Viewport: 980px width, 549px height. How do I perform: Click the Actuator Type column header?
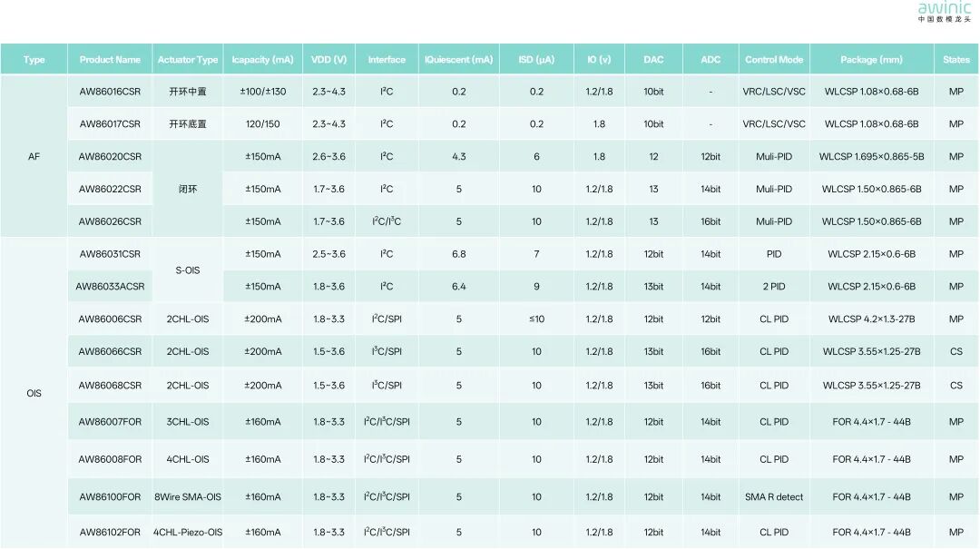click(x=188, y=59)
